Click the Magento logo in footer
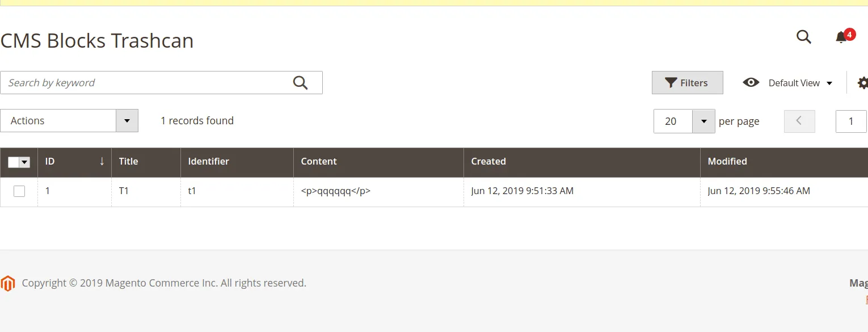The image size is (868, 332). 8,283
